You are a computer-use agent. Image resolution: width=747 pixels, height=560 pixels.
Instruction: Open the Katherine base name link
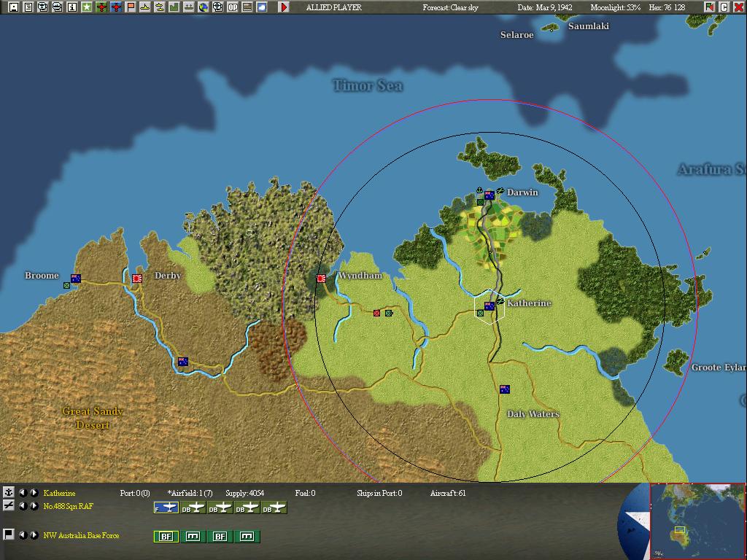click(x=59, y=493)
